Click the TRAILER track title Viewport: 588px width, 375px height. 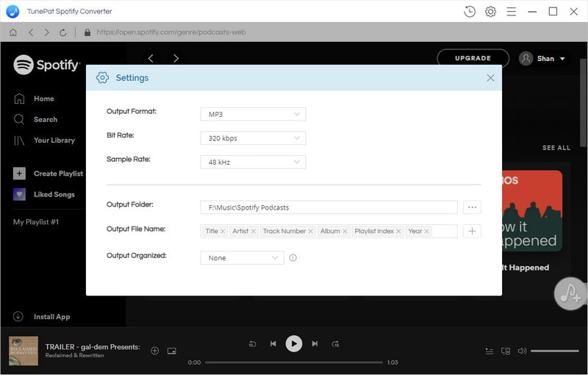point(93,347)
